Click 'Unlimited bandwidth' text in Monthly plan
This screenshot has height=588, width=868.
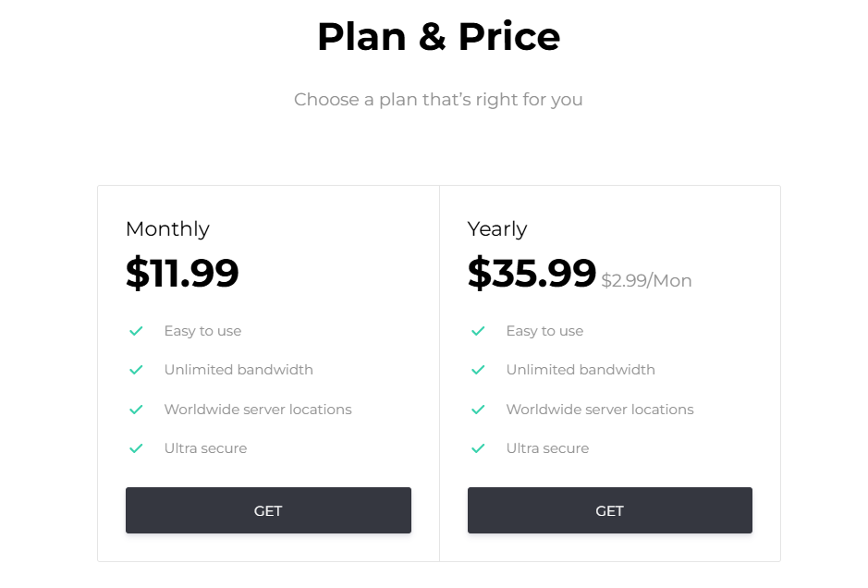click(x=238, y=370)
